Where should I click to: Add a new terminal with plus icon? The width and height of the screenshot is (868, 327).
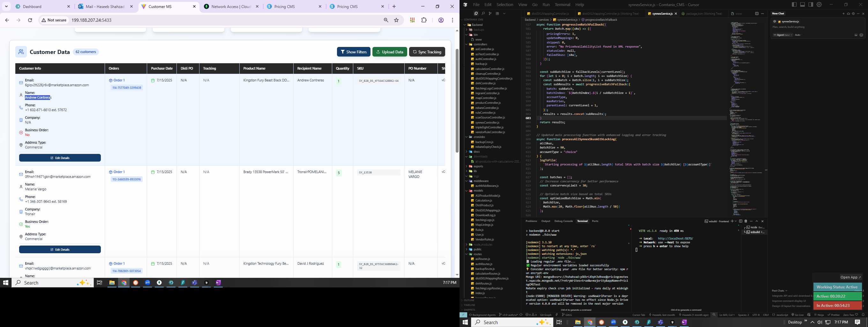[732, 221]
